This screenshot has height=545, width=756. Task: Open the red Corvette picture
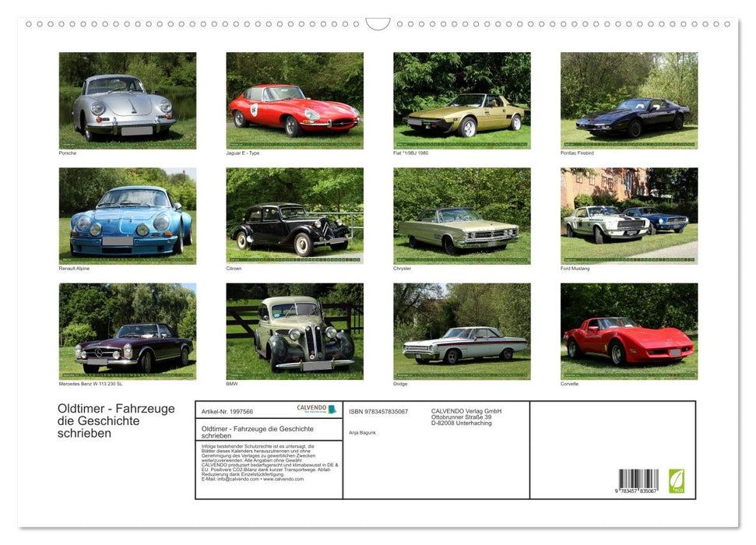coord(630,332)
